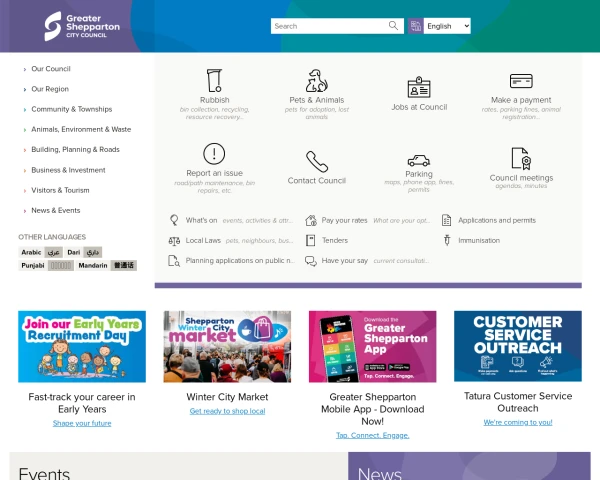
Task: Select the Contact Council phone icon
Action: pos(317,162)
